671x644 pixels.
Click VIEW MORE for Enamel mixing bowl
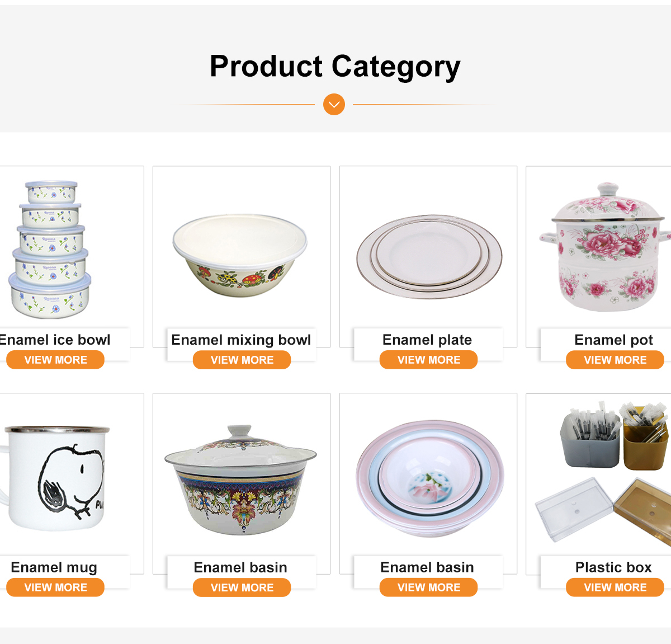(242, 360)
